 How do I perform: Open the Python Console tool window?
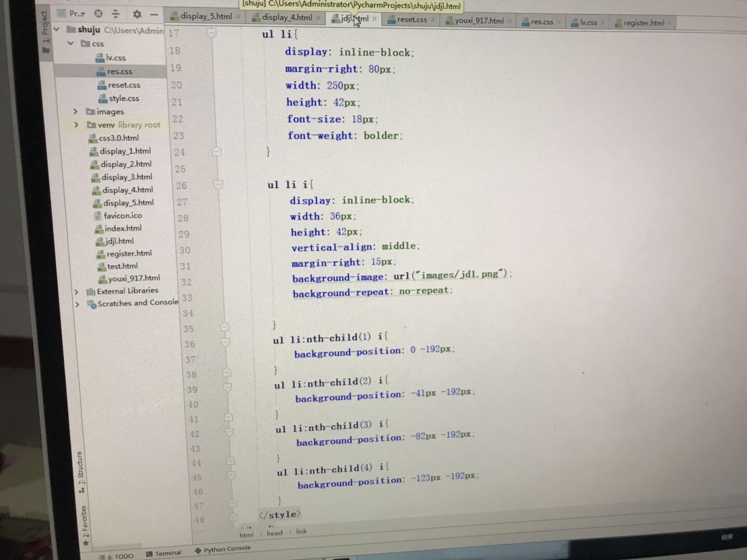click(223, 549)
